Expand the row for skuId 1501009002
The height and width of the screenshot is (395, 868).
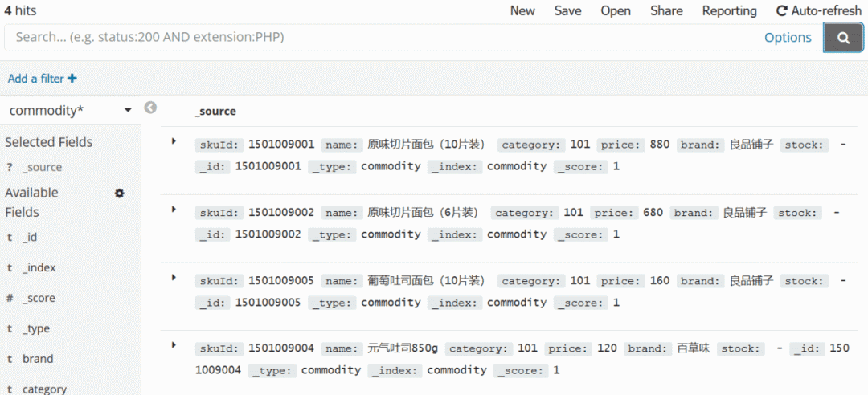point(174,210)
